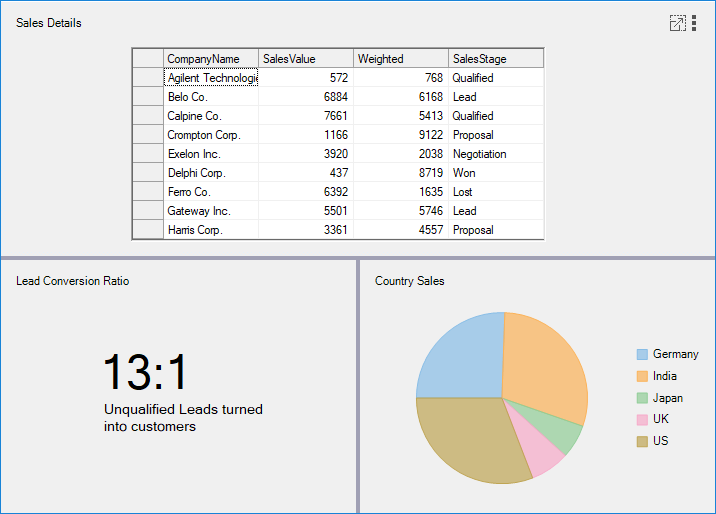Select the Harris Corp. row header

148,230
